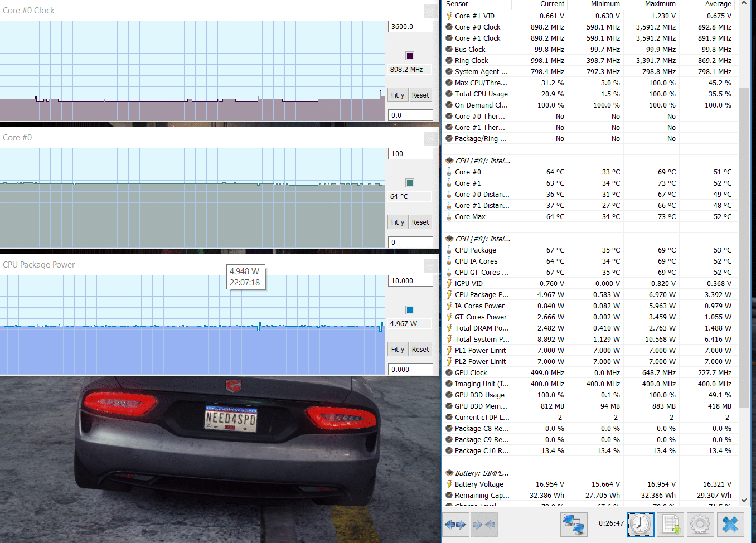Click the blue color swatch for CPU Package Power
756x543 pixels.
coord(410,310)
